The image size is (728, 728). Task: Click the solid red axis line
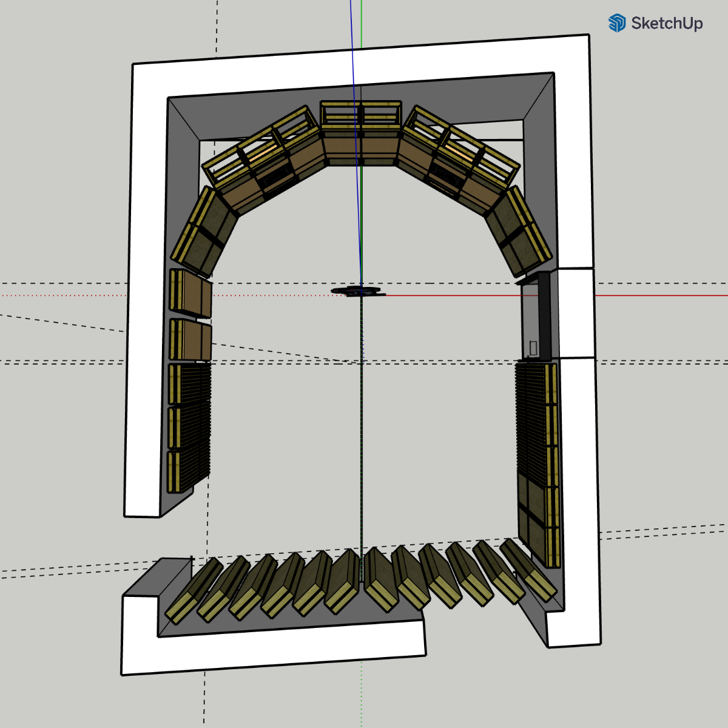coord(655,295)
